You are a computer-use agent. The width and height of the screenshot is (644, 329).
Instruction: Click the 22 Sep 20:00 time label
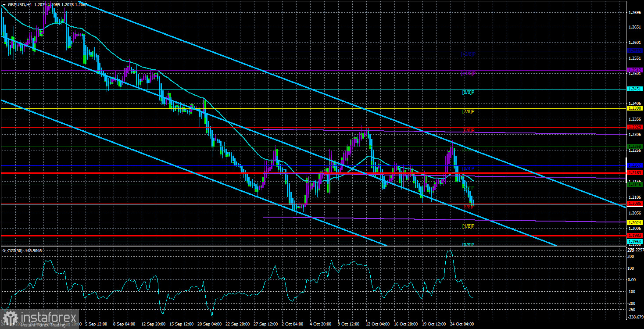(x=237, y=325)
